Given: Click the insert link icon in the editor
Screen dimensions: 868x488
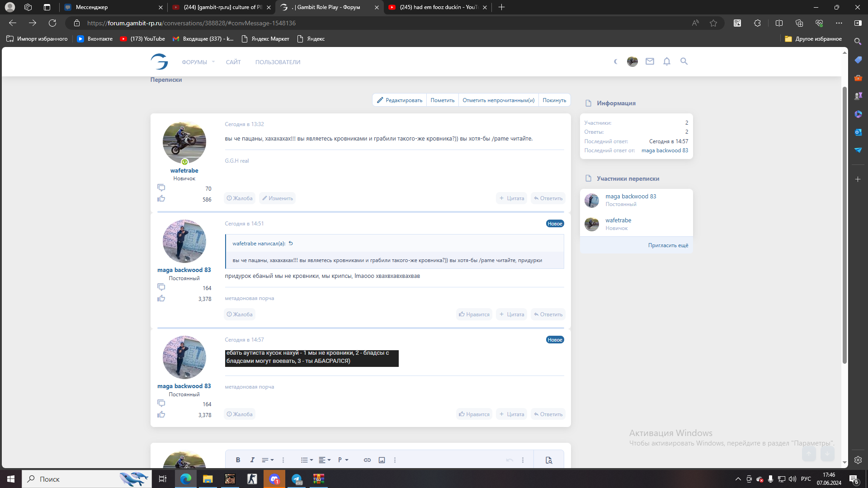Looking at the screenshot, I should (367, 460).
